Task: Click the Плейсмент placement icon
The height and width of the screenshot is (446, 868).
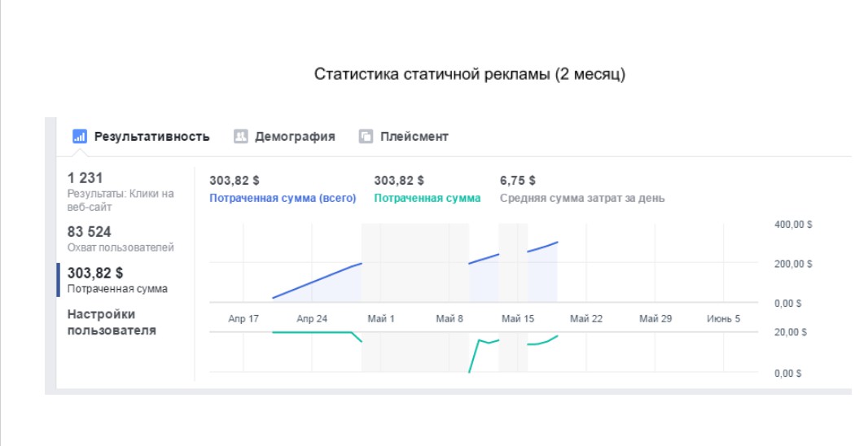Action: tap(366, 137)
